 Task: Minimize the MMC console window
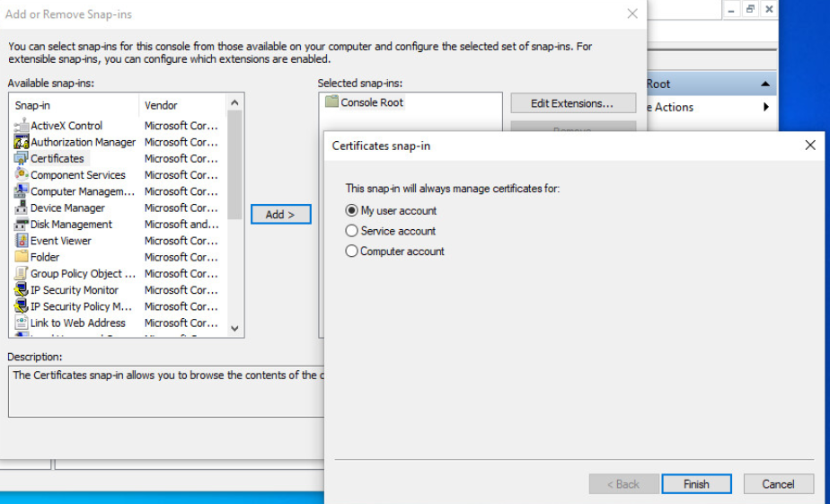(731, 10)
